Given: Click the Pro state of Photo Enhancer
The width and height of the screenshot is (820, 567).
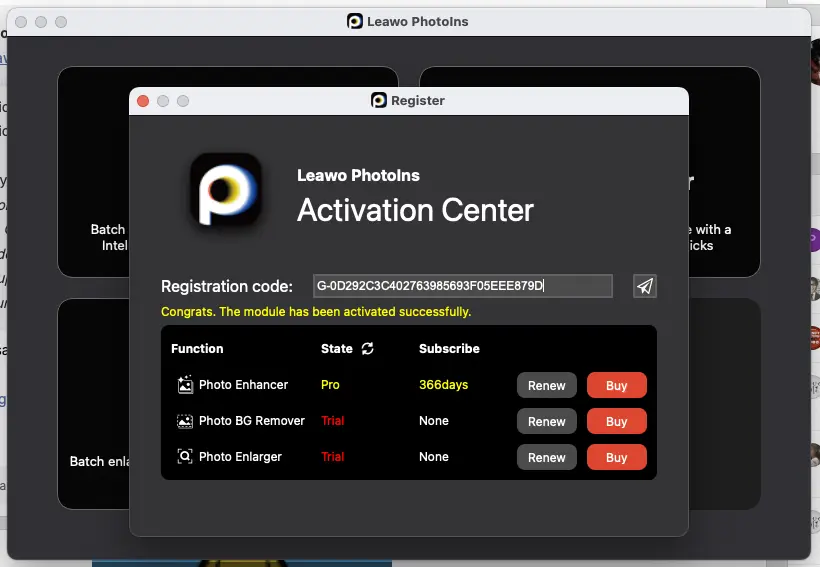Looking at the screenshot, I should (330, 385).
